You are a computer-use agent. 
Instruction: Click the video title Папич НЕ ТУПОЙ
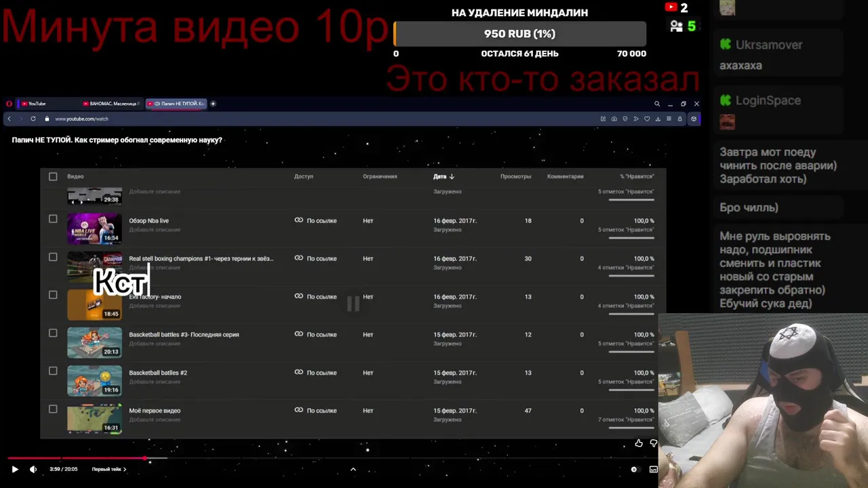pyautogui.click(x=117, y=140)
